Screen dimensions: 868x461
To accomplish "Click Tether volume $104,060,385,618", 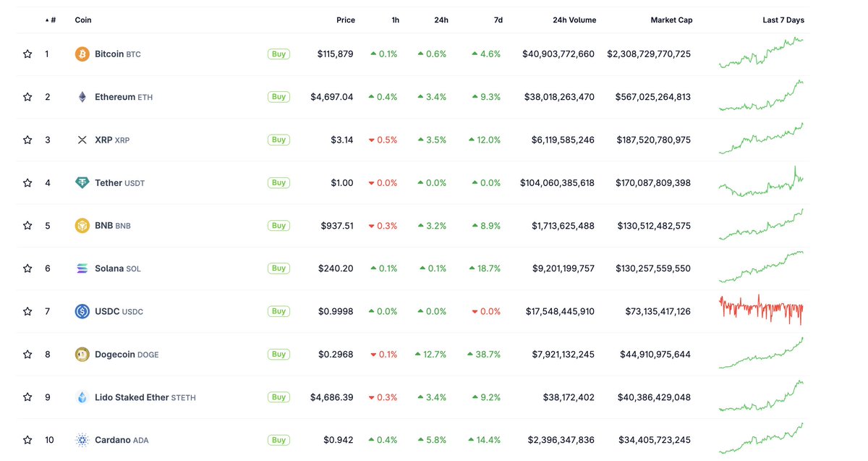I will point(557,183).
